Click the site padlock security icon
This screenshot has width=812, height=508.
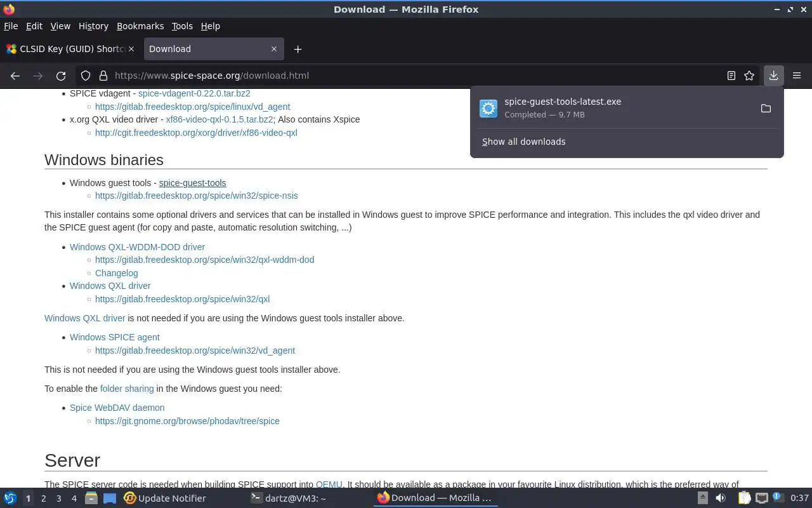point(103,76)
